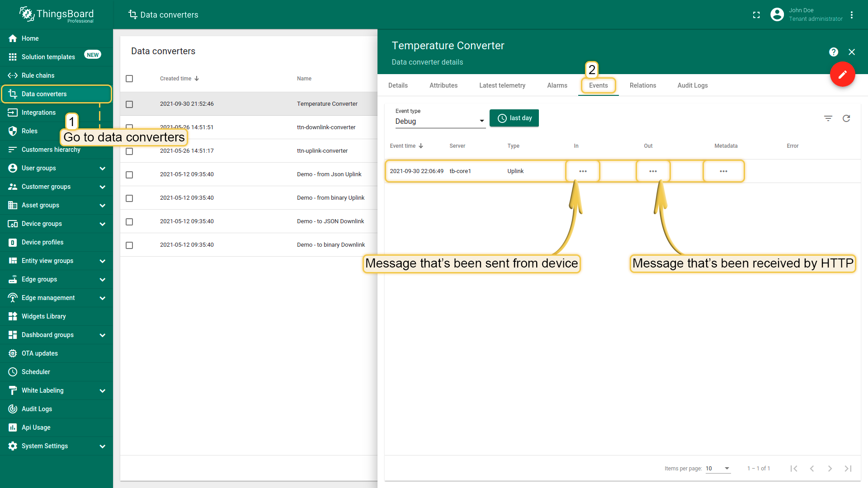
Task: Select the Temperature Converter row checkbox
Action: click(x=129, y=104)
